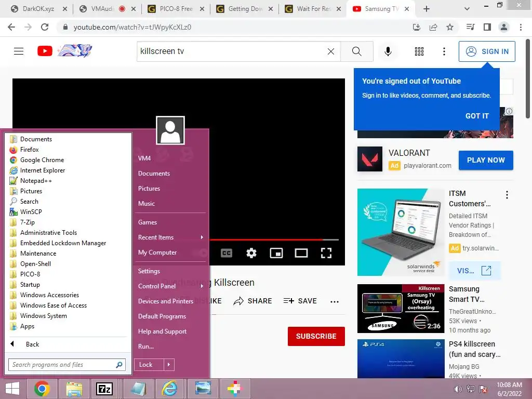Image resolution: width=532 pixels, height=399 pixels.
Task: Switch the video to miniplayer
Action: pos(276,253)
